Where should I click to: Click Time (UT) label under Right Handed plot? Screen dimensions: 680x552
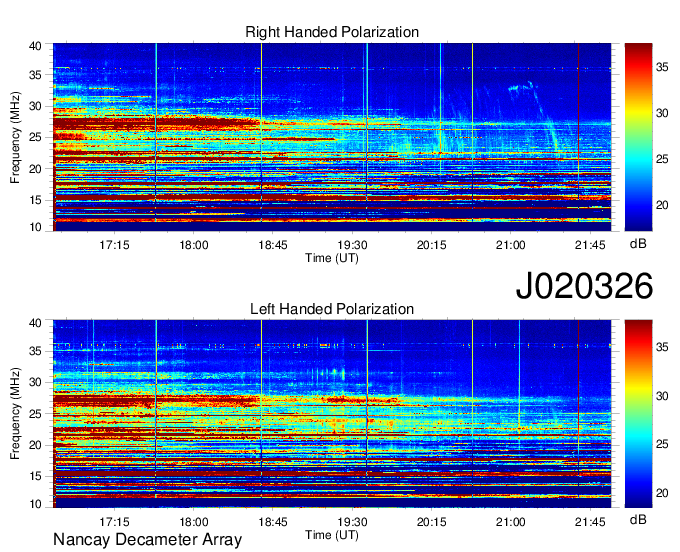(332, 258)
